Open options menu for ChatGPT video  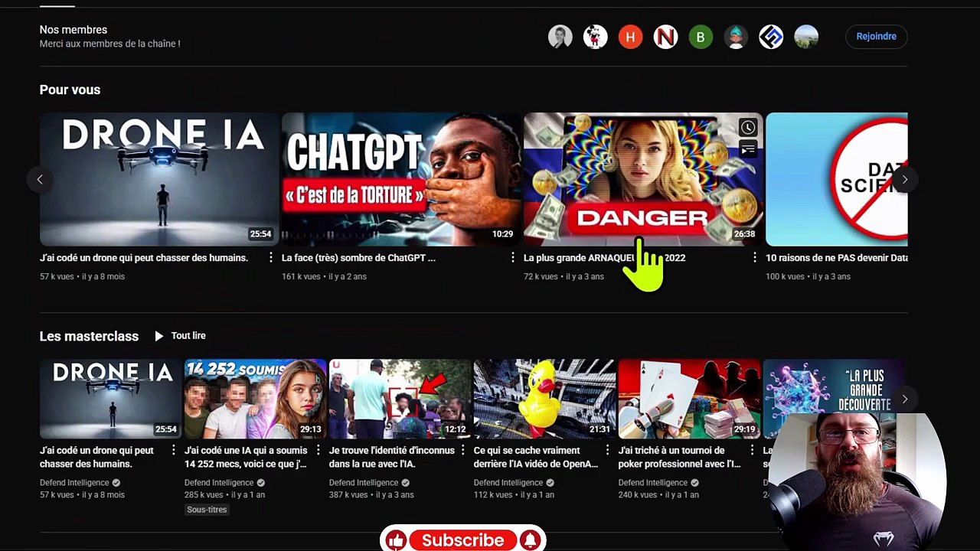[x=513, y=258]
